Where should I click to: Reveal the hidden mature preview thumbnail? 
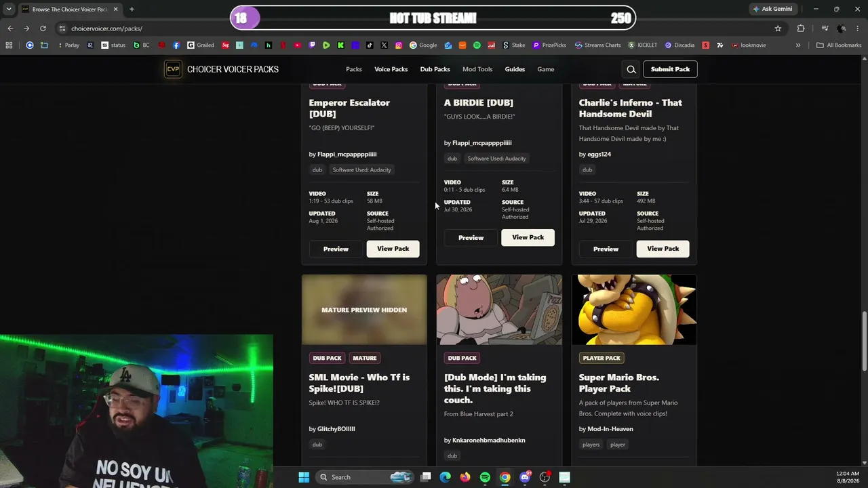pyautogui.click(x=364, y=310)
